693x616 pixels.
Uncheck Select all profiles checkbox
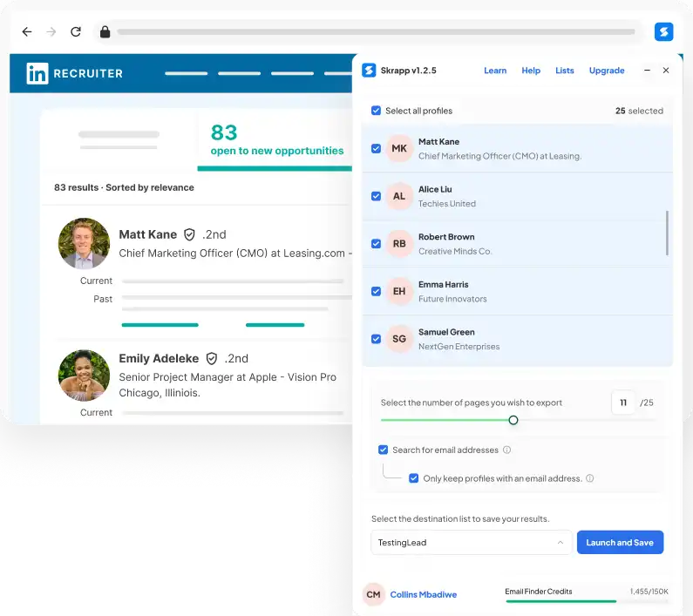[x=376, y=111]
